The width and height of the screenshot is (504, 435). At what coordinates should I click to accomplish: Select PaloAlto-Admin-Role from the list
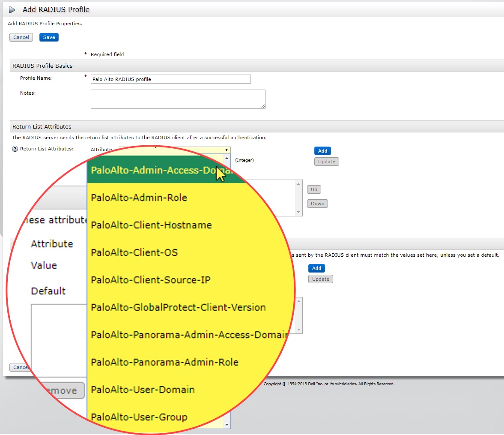pos(139,198)
